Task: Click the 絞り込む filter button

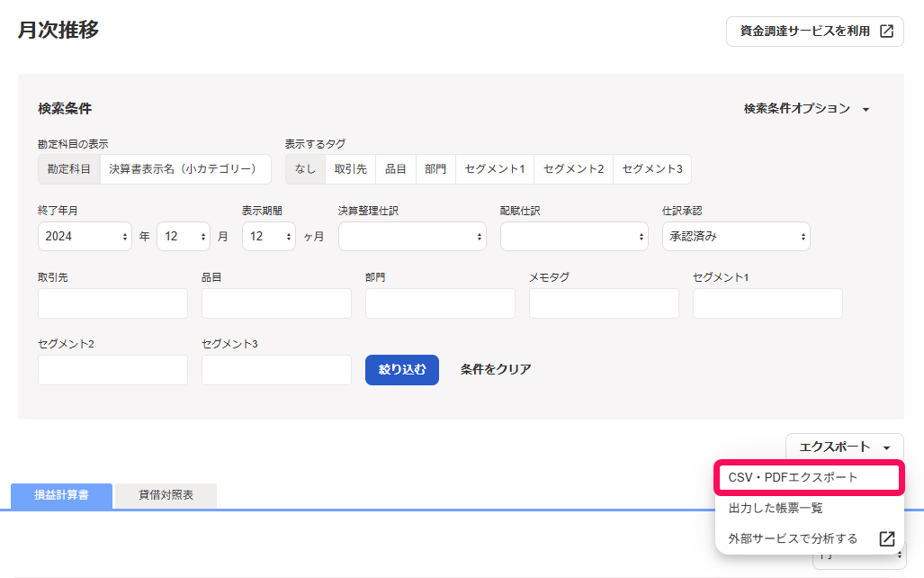Action: pos(401,369)
